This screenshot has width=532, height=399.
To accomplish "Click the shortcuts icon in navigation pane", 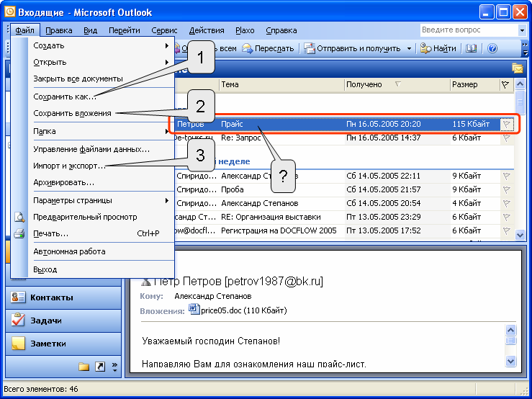I will point(100,367).
